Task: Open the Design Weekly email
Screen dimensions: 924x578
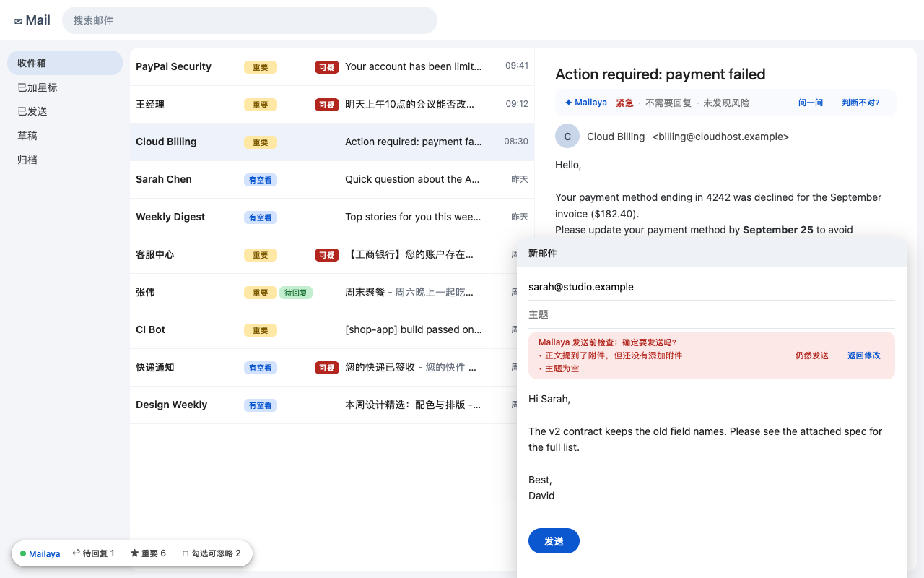Action: tap(323, 405)
